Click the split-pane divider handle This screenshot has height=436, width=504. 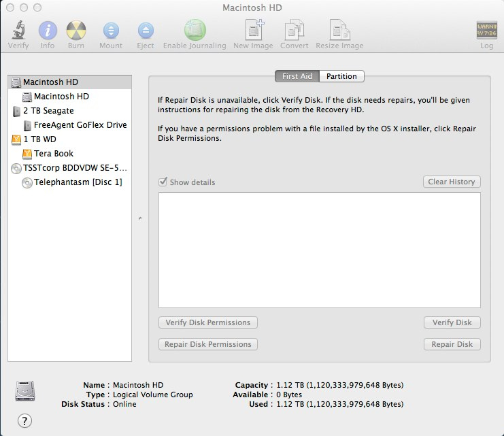[x=140, y=218]
